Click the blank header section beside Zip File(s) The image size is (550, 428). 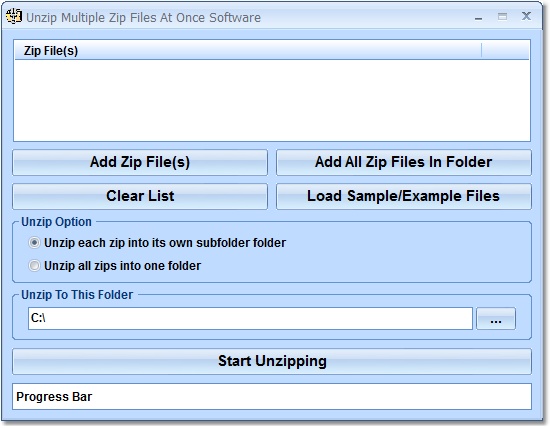point(505,51)
